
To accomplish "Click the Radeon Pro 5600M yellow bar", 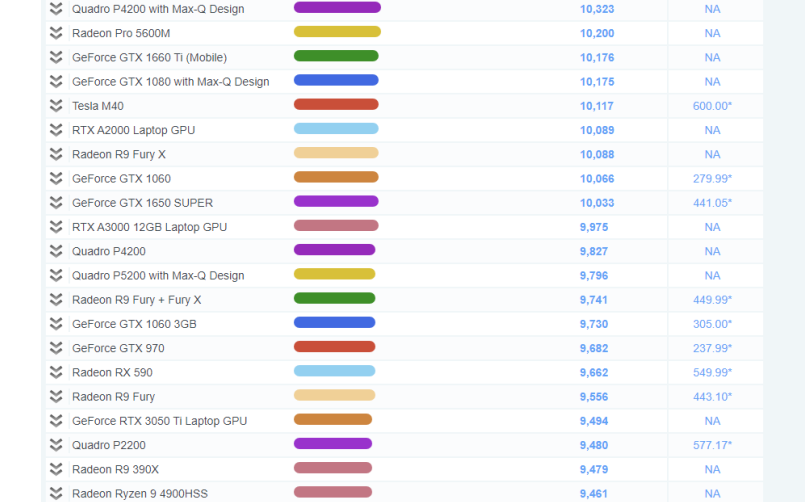I will [x=337, y=31].
